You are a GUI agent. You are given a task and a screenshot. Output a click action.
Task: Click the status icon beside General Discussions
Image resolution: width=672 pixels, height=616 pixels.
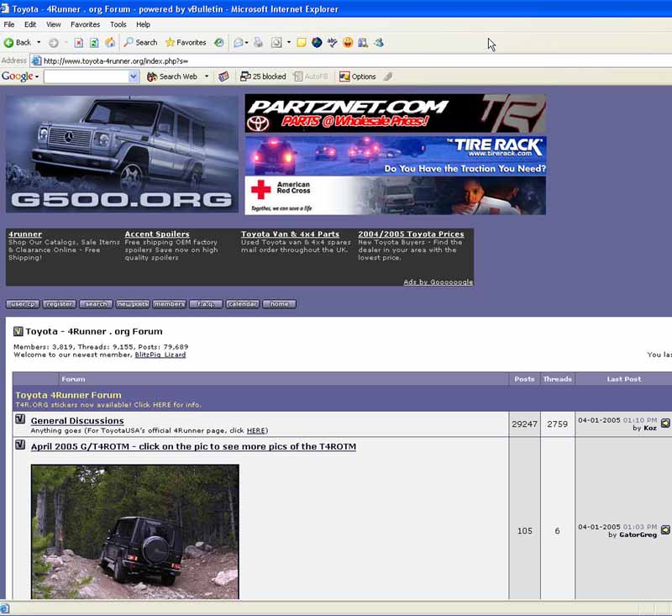click(x=20, y=419)
